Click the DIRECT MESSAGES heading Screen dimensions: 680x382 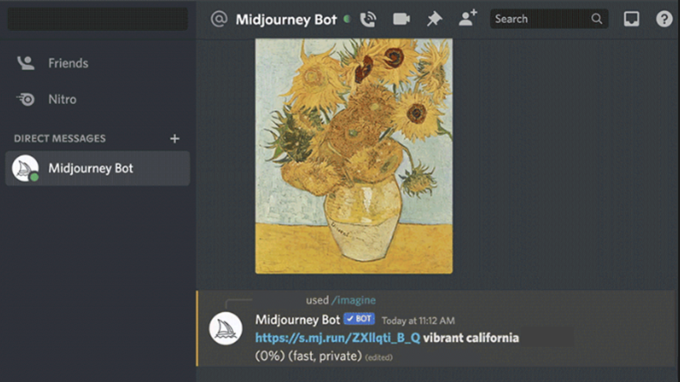pyautogui.click(x=60, y=138)
